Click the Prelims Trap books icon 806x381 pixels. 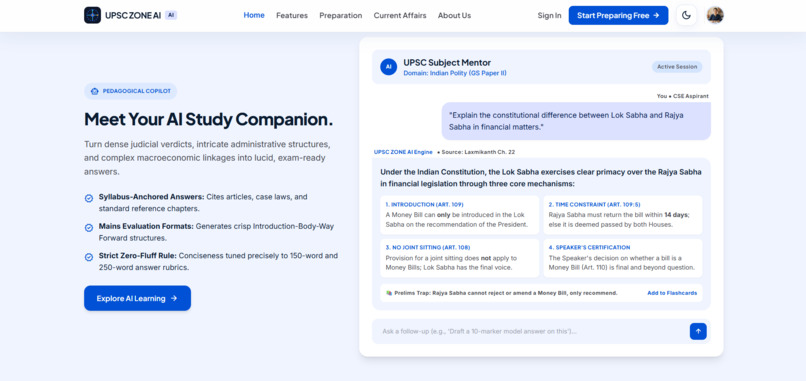(389, 293)
